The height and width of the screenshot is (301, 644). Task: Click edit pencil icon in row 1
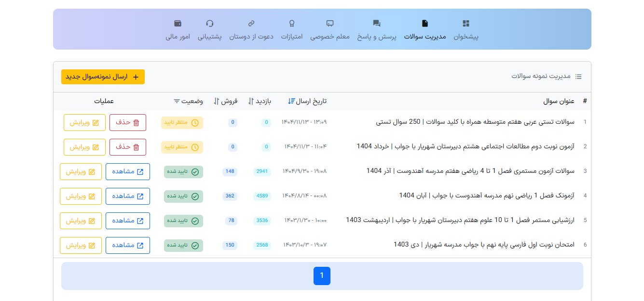[x=96, y=122]
